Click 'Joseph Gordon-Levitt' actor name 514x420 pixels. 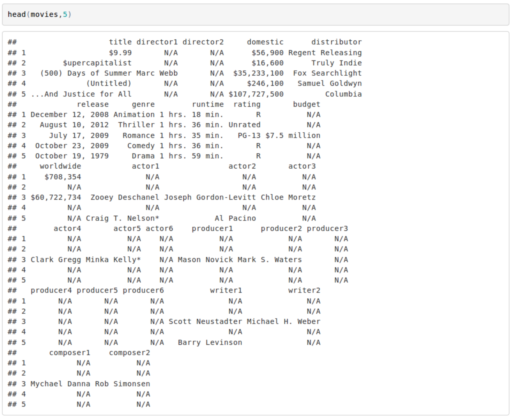(x=210, y=197)
